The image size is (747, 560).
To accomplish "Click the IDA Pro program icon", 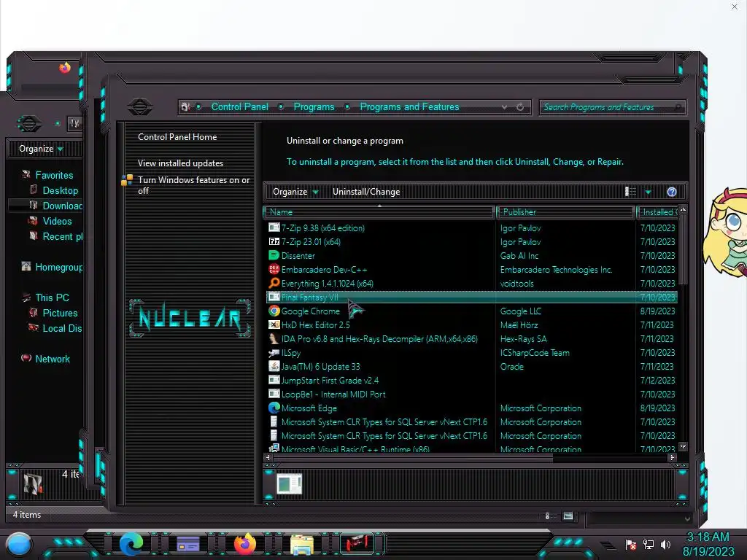I will 274,338.
